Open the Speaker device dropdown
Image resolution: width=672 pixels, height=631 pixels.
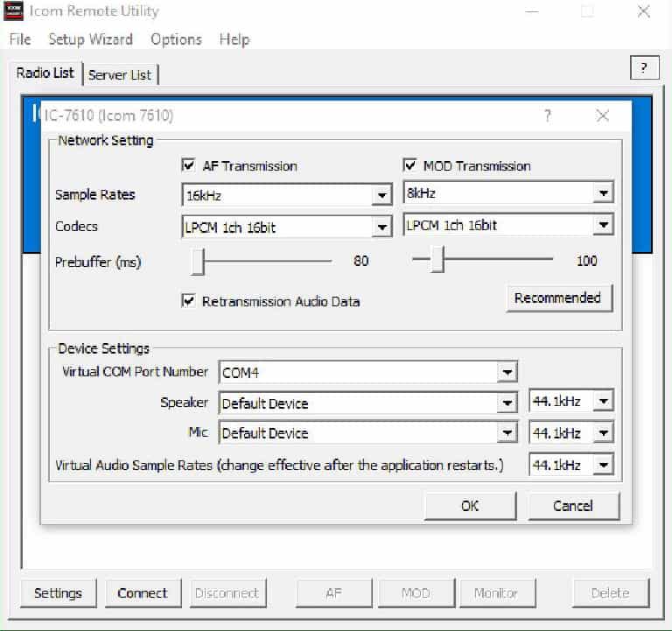[507, 403]
